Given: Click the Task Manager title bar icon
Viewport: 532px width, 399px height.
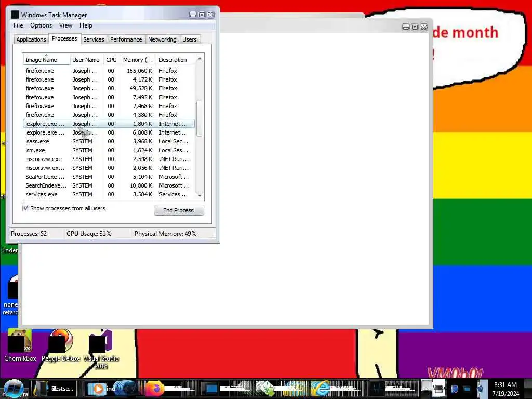Looking at the screenshot, I should [x=15, y=15].
